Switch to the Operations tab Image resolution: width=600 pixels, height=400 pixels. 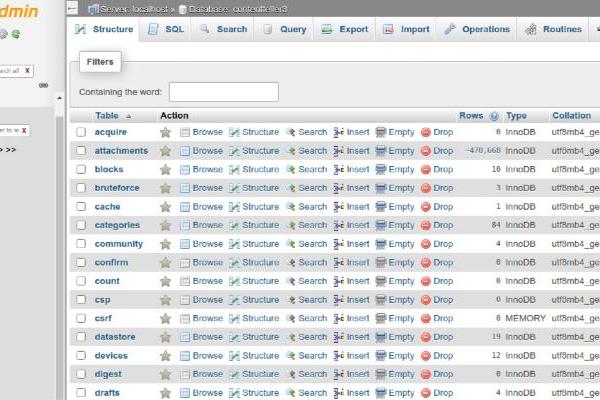(x=477, y=29)
